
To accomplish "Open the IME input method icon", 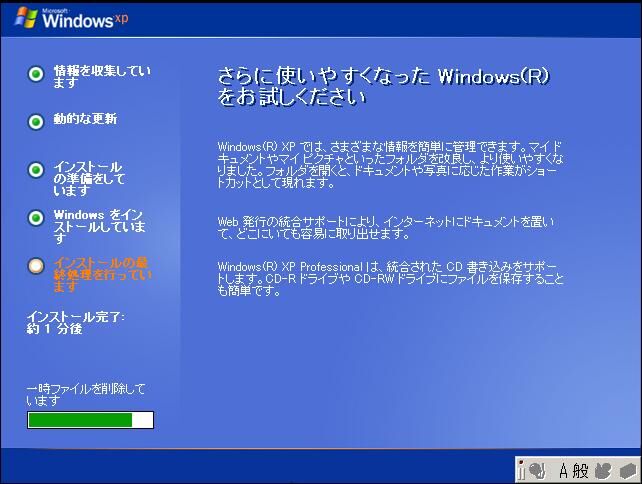I will tap(536, 468).
